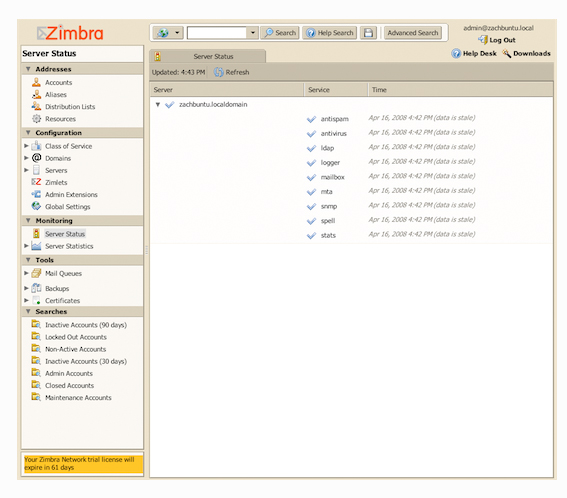The height and width of the screenshot is (498, 567).
Task: Open Non-Active Accounts search icon
Action: (x=36, y=349)
